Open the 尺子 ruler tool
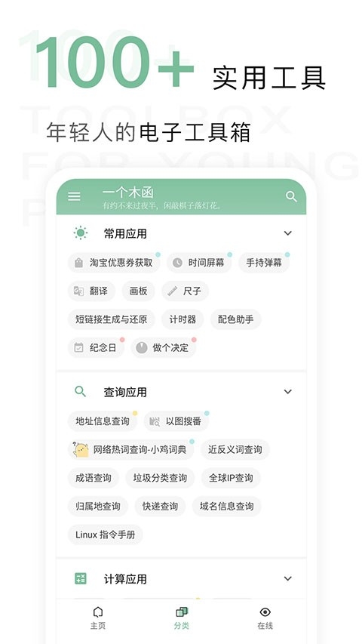The width and height of the screenshot is (362, 644). click(185, 291)
